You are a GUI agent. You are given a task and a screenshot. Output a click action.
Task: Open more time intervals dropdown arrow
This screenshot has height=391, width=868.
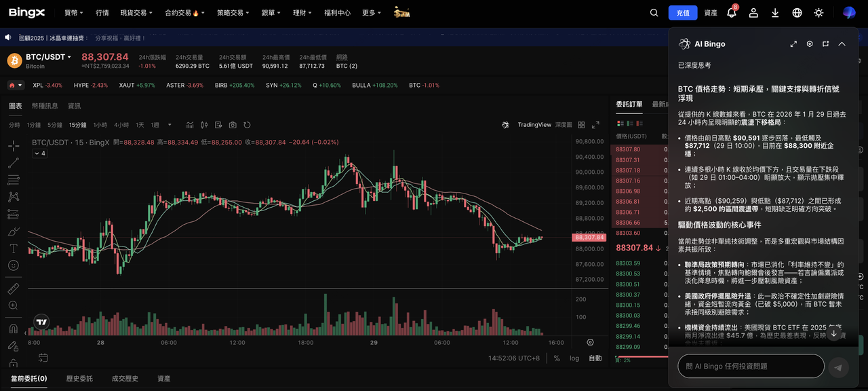(170, 125)
